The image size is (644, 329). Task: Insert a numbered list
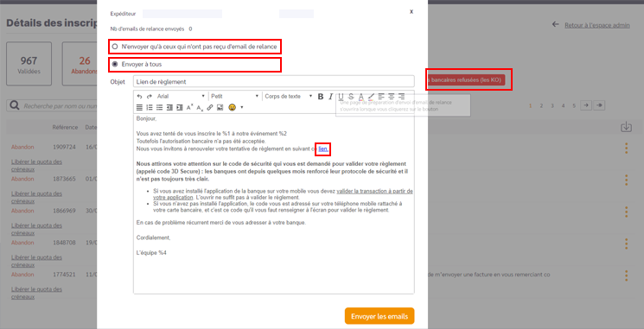point(150,107)
